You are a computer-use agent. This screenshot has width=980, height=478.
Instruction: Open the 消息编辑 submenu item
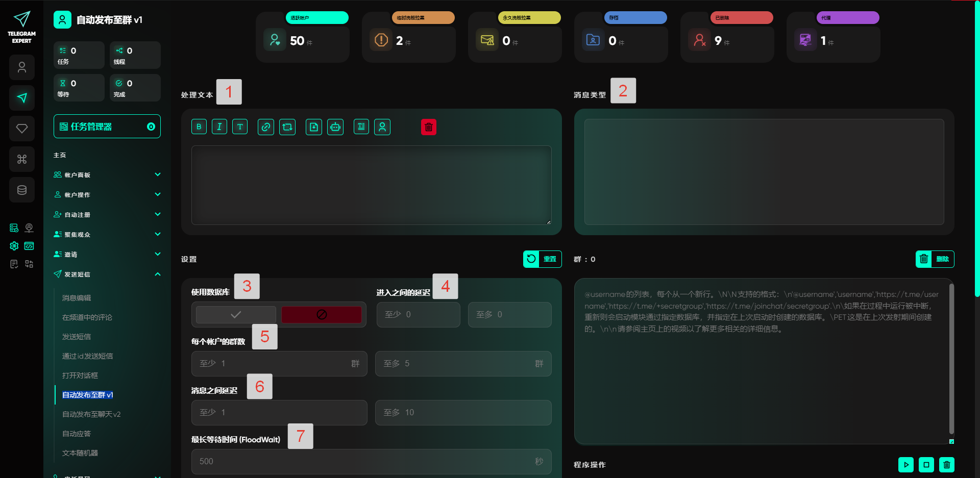pos(77,298)
